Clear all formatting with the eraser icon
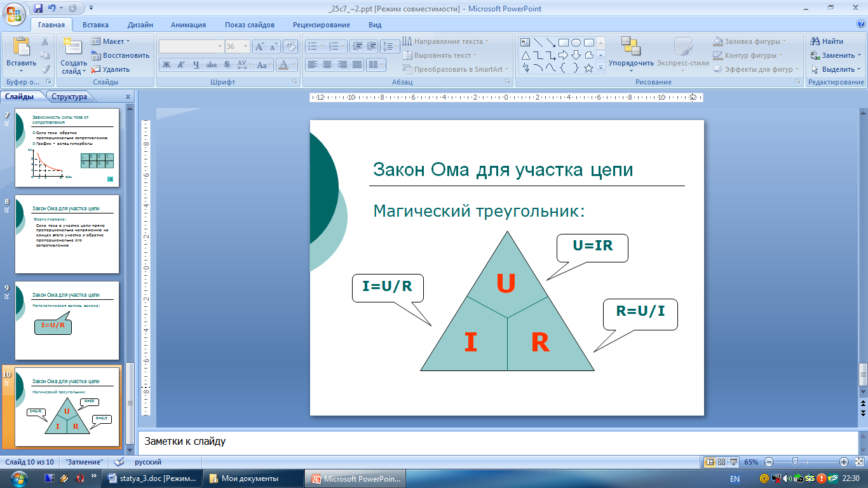868x488 pixels. 290,46
